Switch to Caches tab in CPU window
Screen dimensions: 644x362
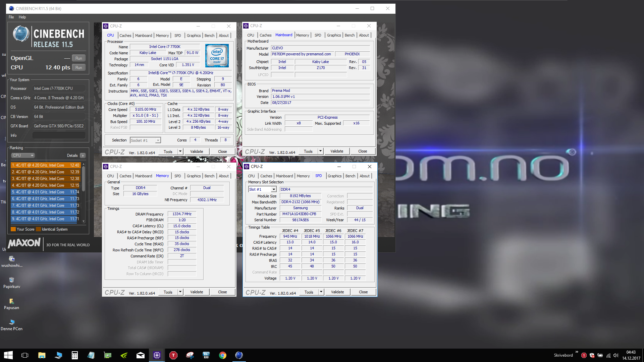(x=125, y=36)
